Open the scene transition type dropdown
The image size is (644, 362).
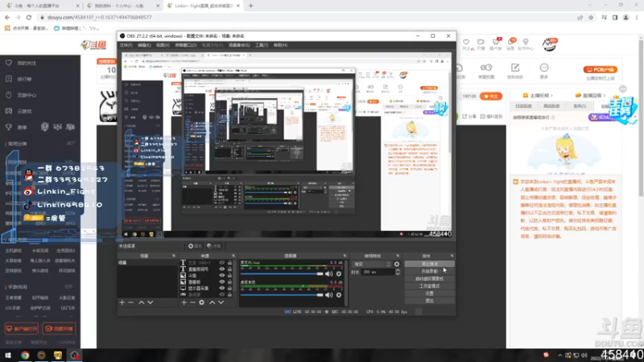coord(371,265)
